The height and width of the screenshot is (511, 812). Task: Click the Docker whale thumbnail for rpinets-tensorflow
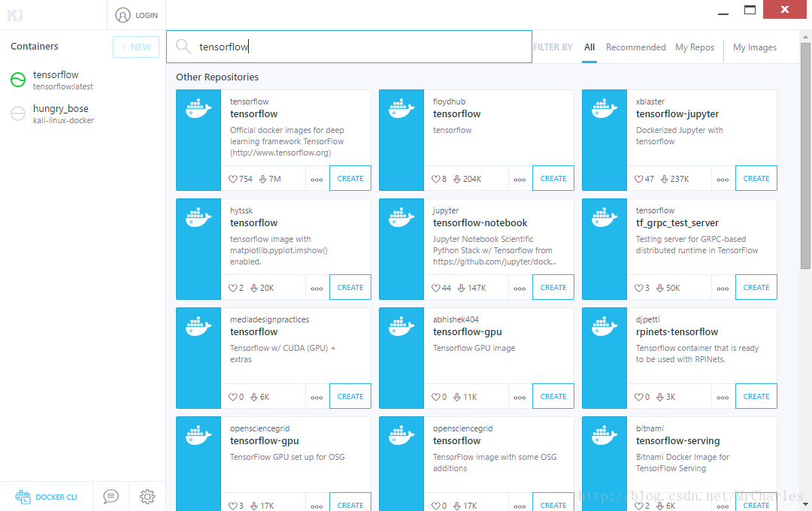click(x=604, y=358)
